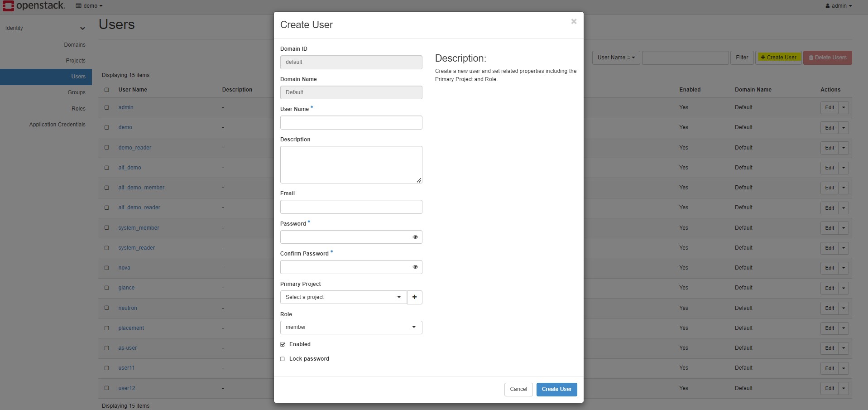
Task: Click plus icon next to Primary Project
Action: coord(414,297)
